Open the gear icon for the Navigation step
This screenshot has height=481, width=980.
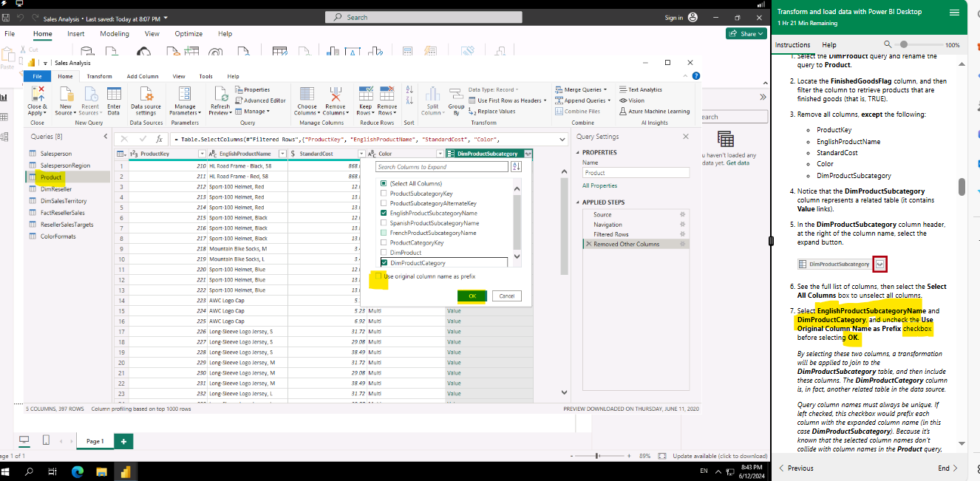[x=683, y=225]
